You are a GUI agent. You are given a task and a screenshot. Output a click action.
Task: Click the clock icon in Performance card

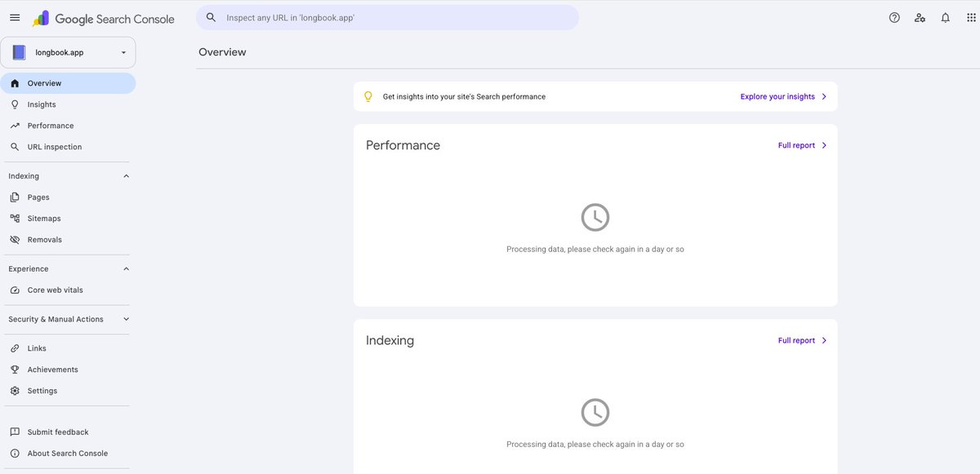coord(595,218)
